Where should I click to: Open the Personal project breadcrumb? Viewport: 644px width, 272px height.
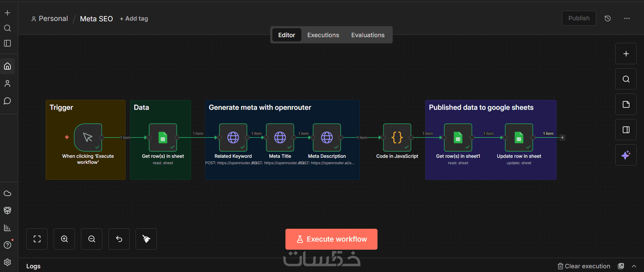[x=50, y=19]
